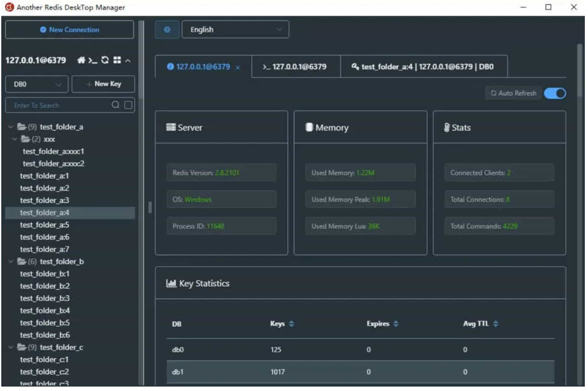Select key test_folder_c:1
Image resolution: width=588 pixels, height=391 pixels.
[44, 360]
